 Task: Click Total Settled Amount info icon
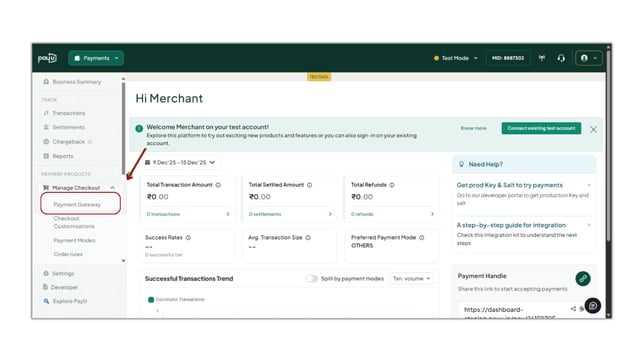[x=310, y=185]
